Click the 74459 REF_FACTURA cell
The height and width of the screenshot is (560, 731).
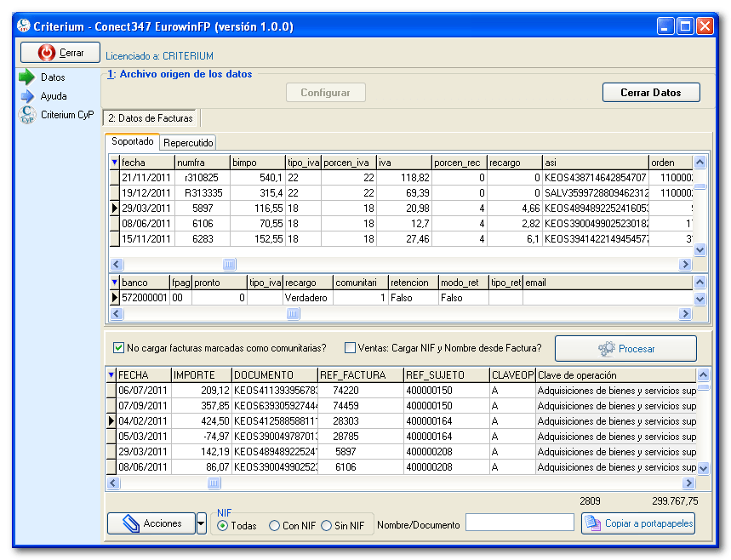tap(360, 406)
